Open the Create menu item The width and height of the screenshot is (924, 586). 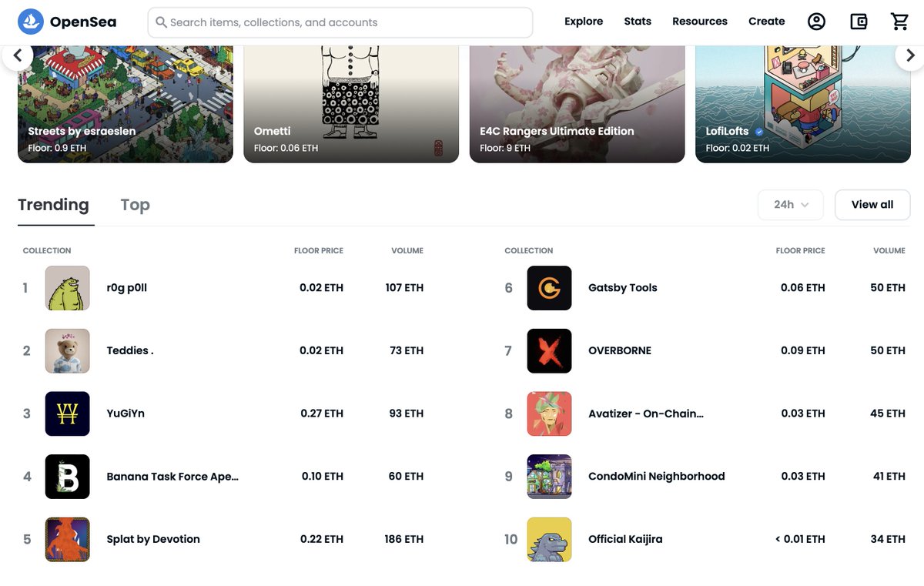(x=767, y=22)
